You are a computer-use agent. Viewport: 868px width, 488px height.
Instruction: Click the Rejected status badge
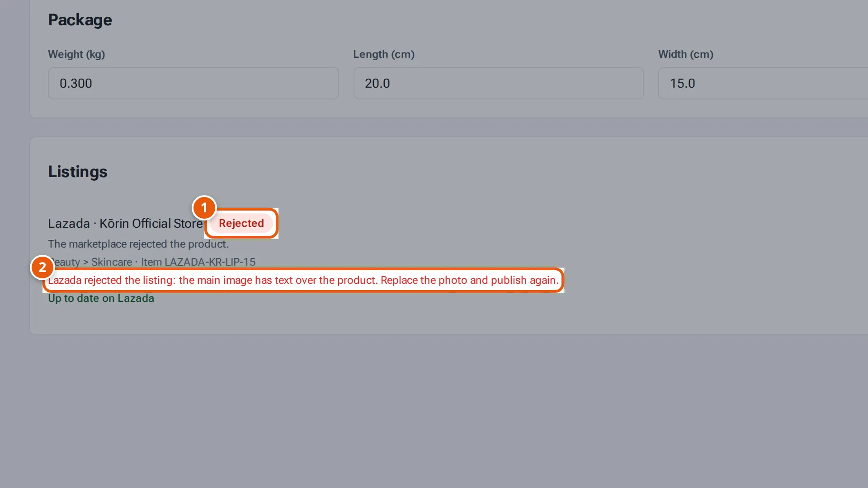pyautogui.click(x=241, y=223)
